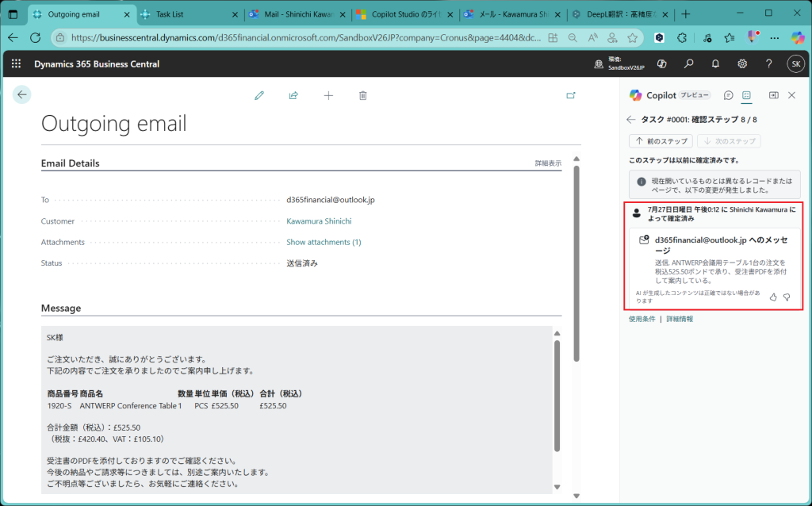
Task: Open the tab actions menu icon
Action: coord(13,14)
